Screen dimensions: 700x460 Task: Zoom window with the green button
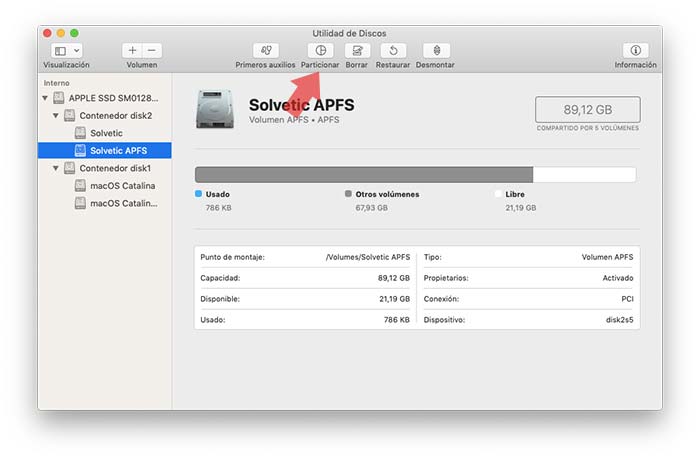[x=75, y=33]
